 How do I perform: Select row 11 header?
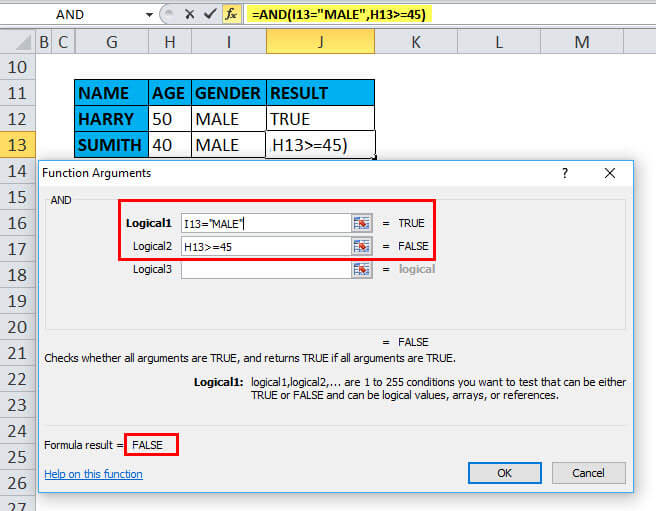coord(18,93)
